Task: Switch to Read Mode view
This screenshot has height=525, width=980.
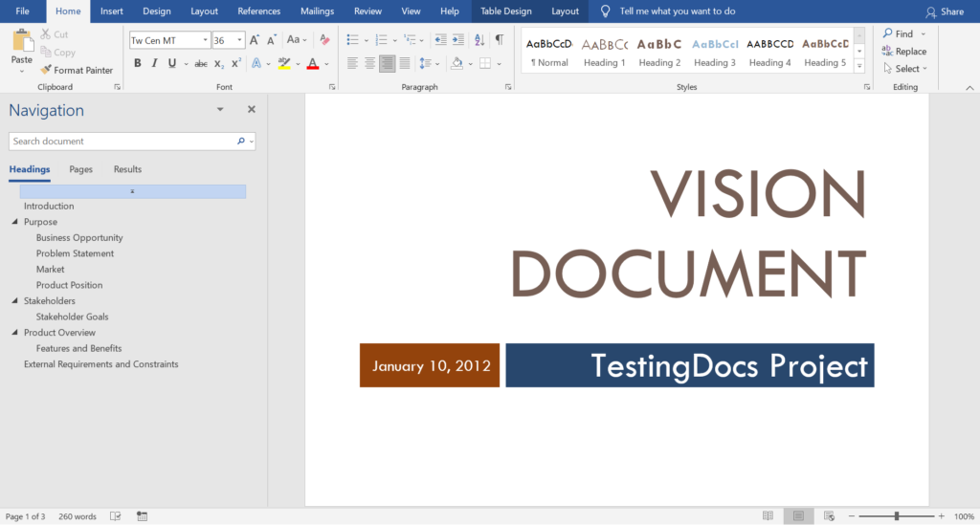Action: 768,516
